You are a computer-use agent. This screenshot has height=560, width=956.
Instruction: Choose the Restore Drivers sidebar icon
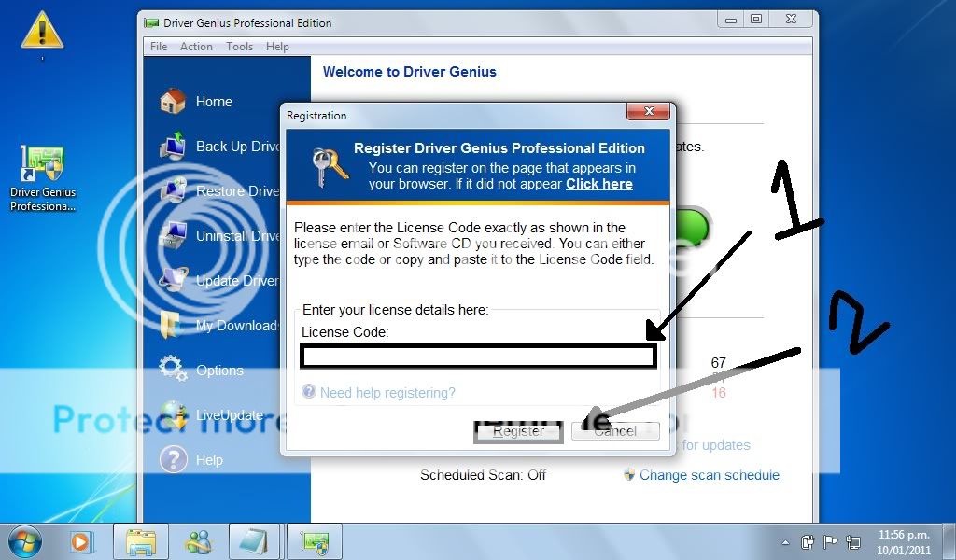coord(173,190)
